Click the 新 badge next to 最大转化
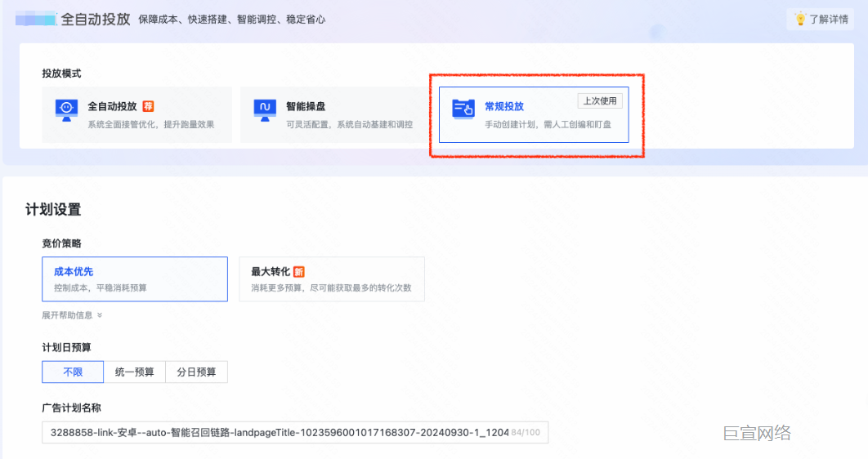 [x=299, y=271]
